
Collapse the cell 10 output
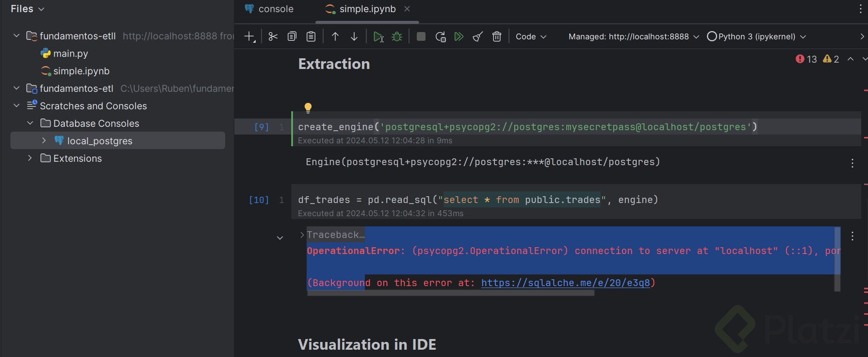tap(280, 238)
